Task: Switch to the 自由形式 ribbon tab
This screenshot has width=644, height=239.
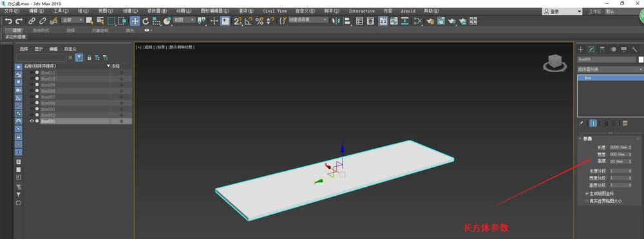Action: click(41, 30)
